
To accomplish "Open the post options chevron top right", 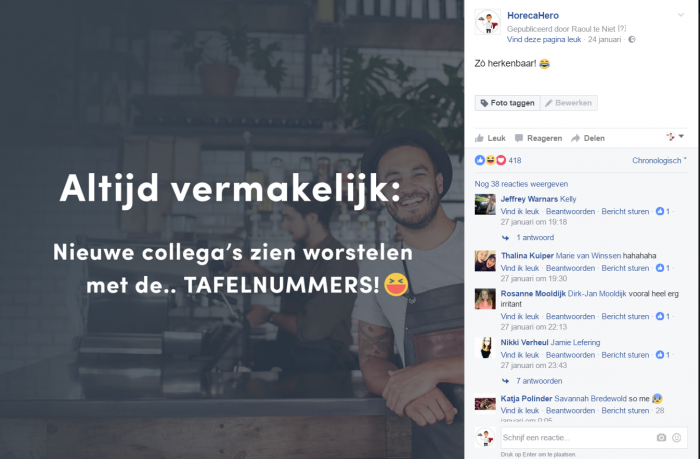I will click(x=681, y=15).
